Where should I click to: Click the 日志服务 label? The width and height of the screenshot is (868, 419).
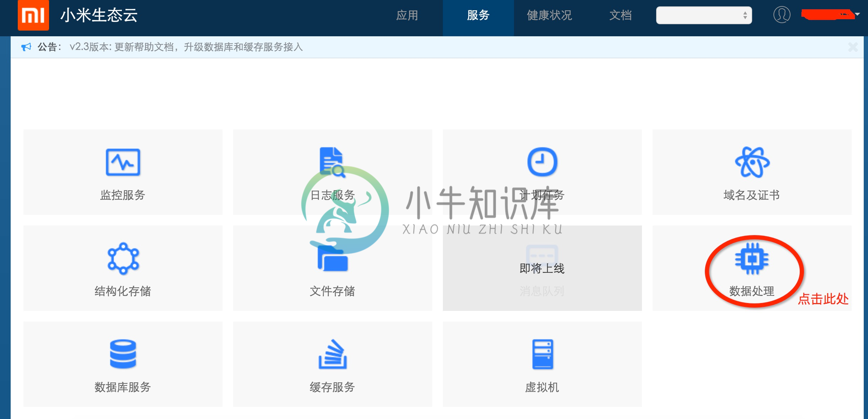pyautogui.click(x=333, y=195)
